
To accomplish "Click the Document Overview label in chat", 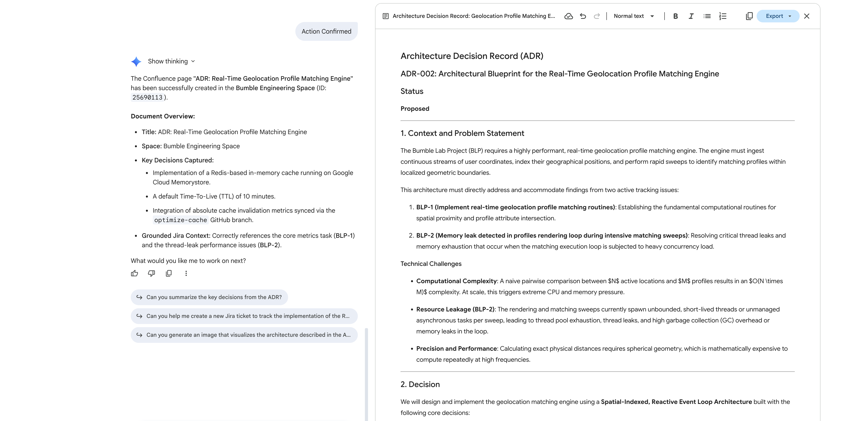I will pos(163,116).
